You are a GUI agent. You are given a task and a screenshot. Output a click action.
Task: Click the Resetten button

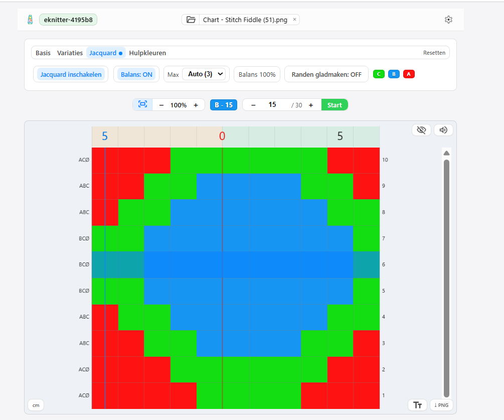pos(434,53)
